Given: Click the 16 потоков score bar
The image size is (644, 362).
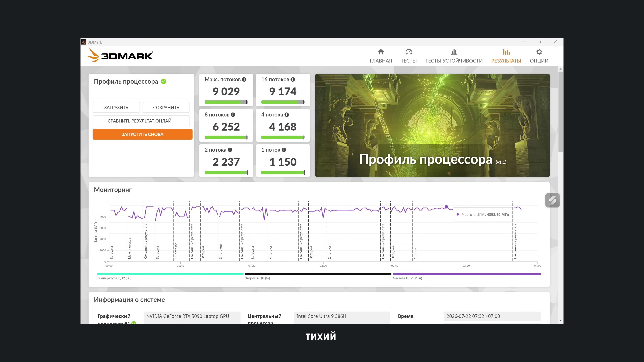Looking at the screenshot, I should pyautogui.click(x=283, y=102).
